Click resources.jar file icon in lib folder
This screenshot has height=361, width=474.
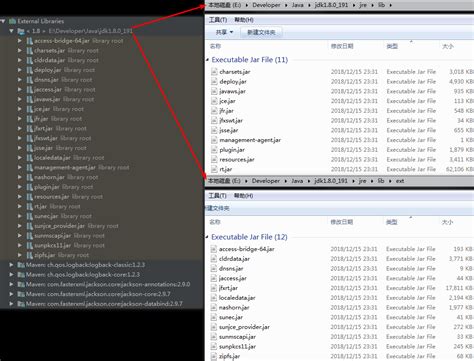coord(214,159)
